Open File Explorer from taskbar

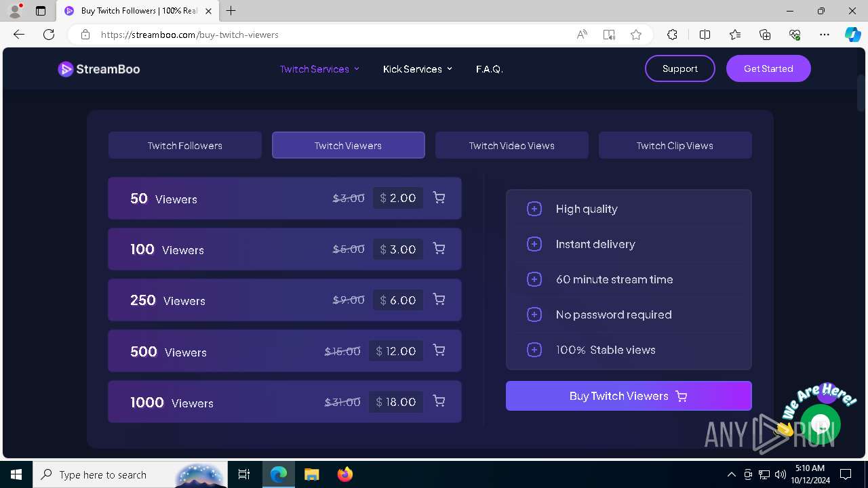pyautogui.click(x=311, y=474)
